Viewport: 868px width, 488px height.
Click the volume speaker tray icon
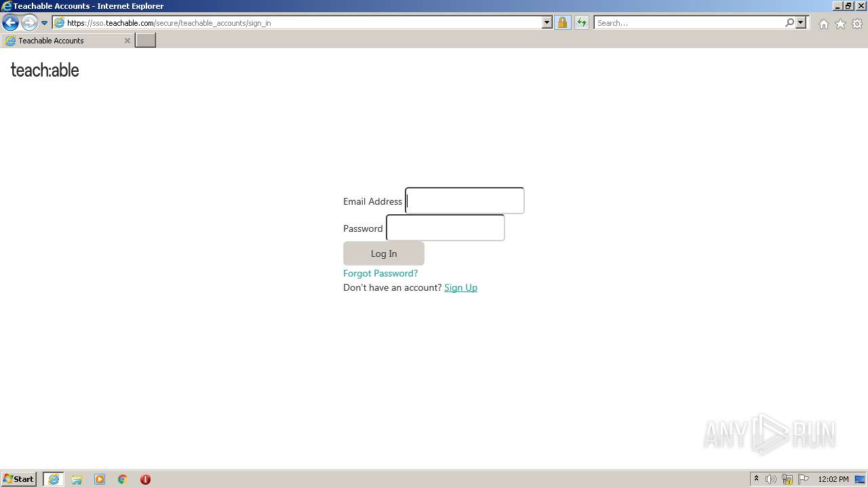(771, 479)
